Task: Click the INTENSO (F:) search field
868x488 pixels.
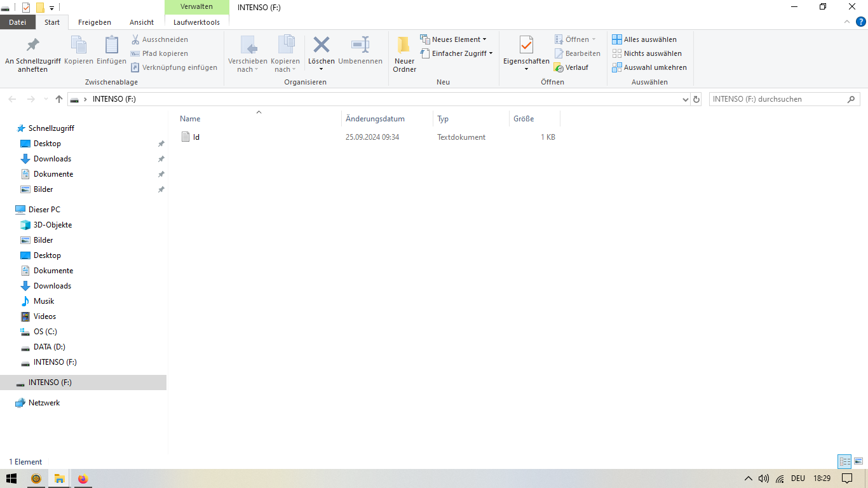Action: click(x=778, y=99)
